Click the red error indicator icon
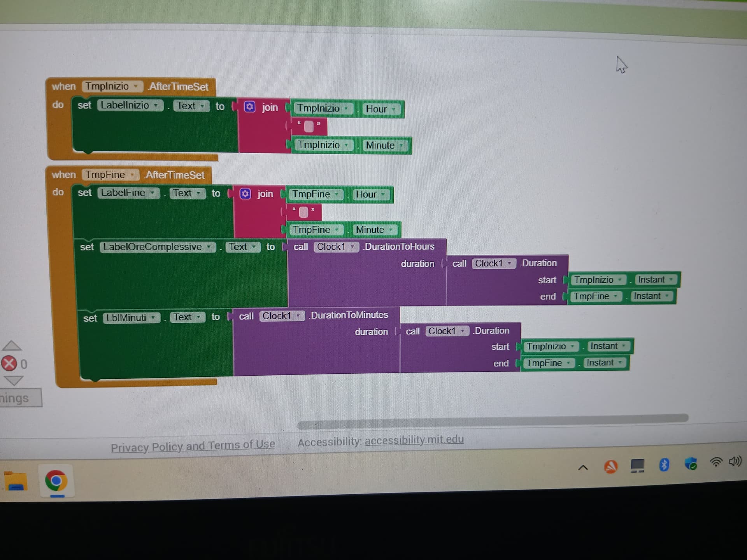Image resolution: width=747 pixels, height=560 pixels. (x=9, y=364)
